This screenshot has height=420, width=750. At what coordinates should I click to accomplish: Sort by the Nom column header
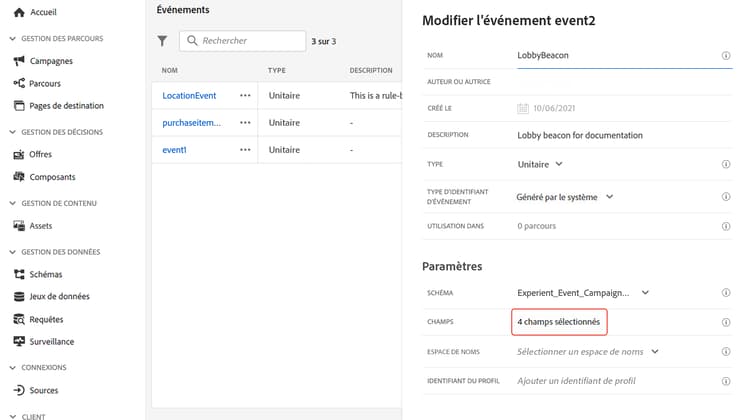pyautogui.click(x=169, y=70)
